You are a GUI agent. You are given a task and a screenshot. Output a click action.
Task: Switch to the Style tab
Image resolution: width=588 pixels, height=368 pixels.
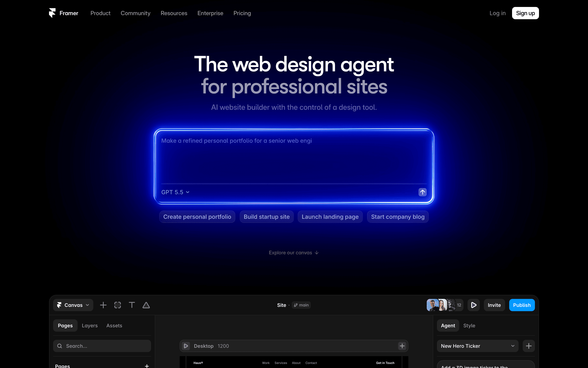(469, 325)
